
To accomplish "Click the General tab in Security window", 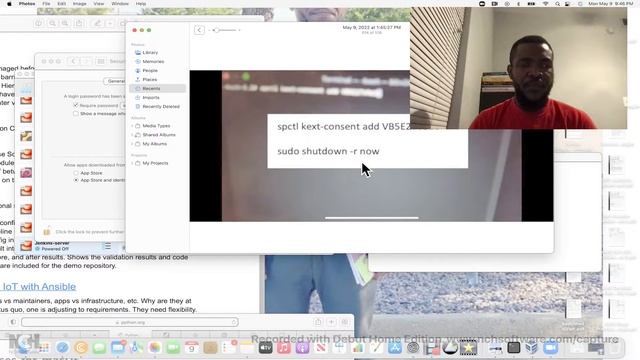I will 115,81.
